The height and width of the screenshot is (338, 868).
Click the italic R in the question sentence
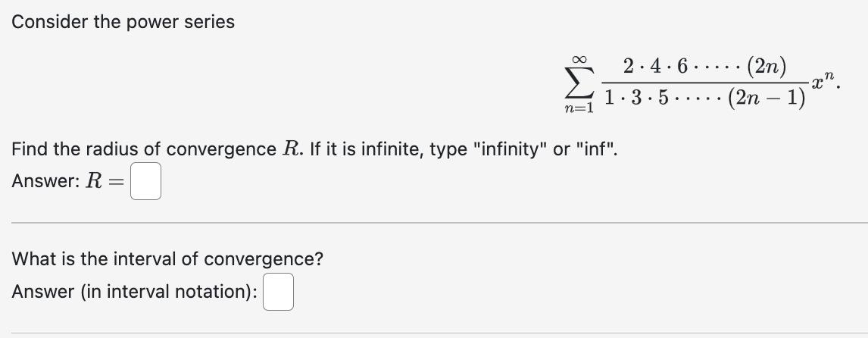(292, 149)
